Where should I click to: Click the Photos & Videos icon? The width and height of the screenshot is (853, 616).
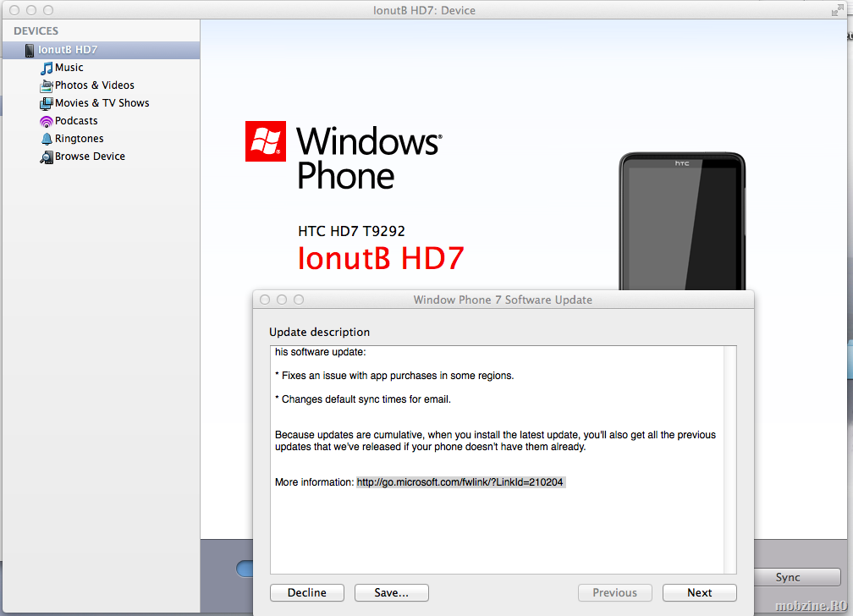click(x=47, y=85)
